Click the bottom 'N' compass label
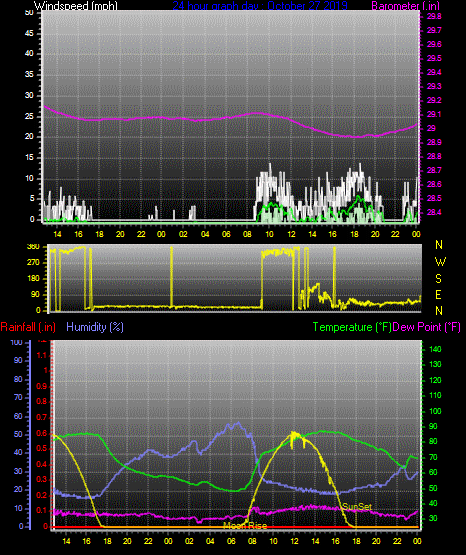 [439, 311]
